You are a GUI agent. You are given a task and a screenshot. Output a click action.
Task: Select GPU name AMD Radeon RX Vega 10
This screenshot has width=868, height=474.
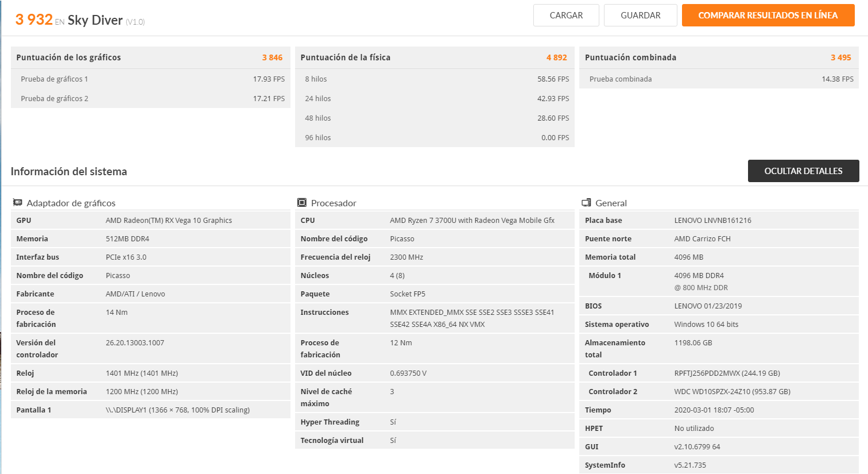pos(169,221)
